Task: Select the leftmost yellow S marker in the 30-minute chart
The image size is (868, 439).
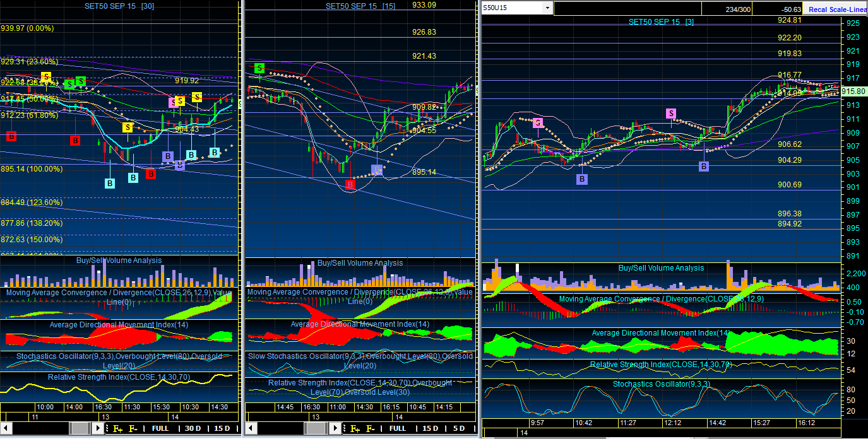Action: (x=47, y=76)
